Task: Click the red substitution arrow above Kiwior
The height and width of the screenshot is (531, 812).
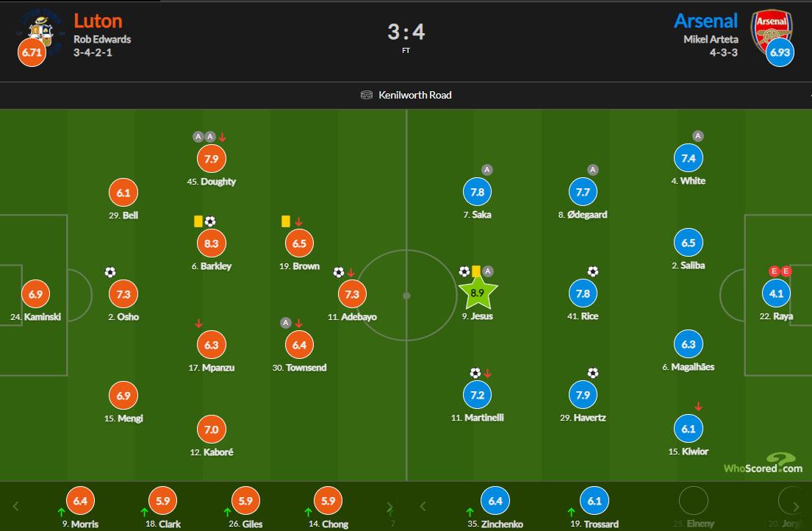Action: tap(698, 406)
